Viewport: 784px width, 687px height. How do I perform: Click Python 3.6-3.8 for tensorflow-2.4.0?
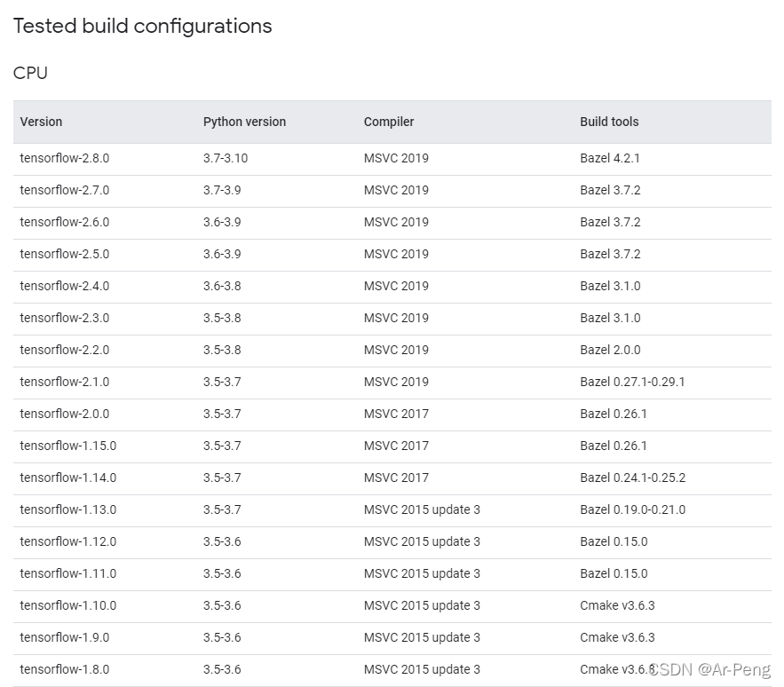[222, 286]
